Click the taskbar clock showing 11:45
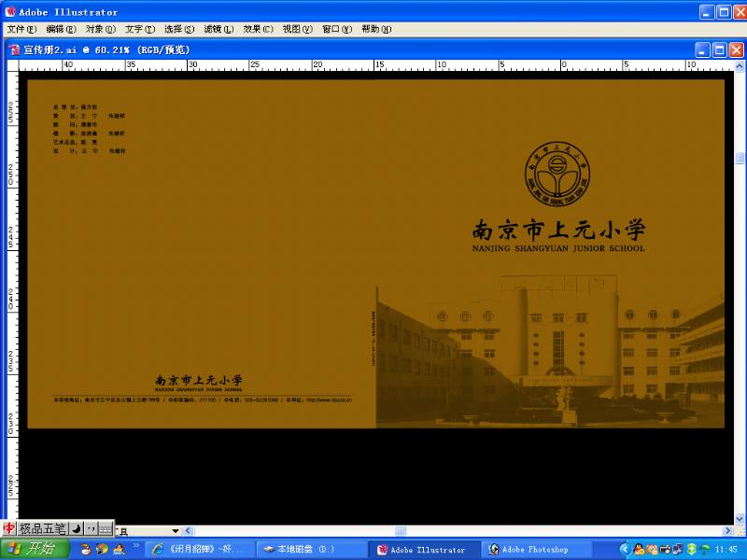This screenshot has width=747, height=560. tap(726, 550)
